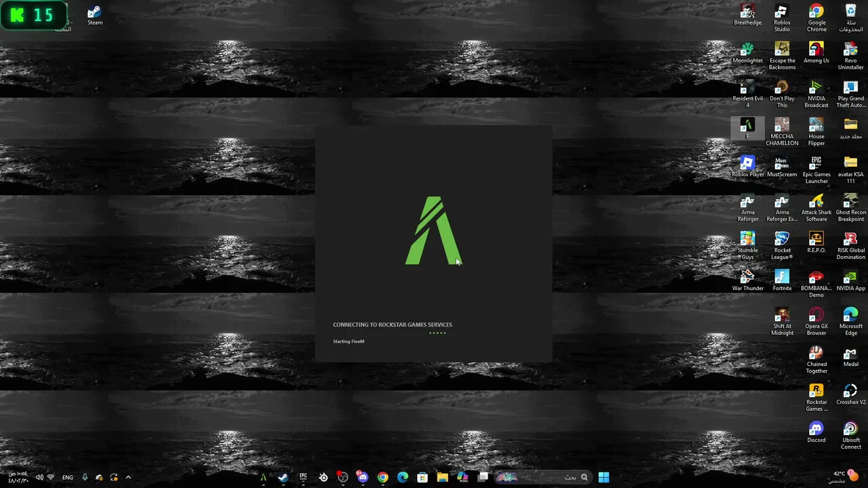The width and height of the screenshot is (868, 488).
Task: Click the Medal desktop shortcut
Action: (x=850, y=357)
